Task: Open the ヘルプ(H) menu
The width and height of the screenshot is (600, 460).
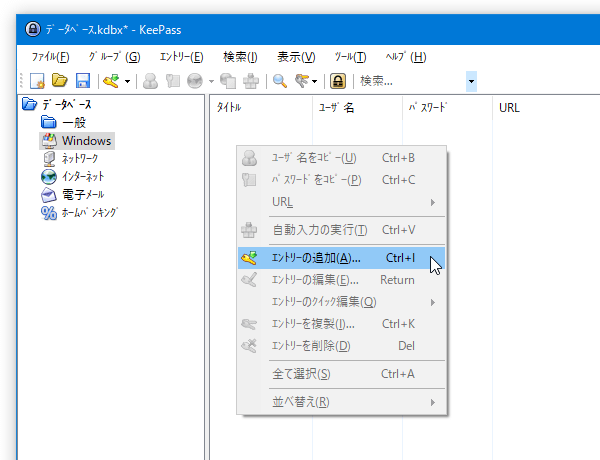Action: (406, 57)
